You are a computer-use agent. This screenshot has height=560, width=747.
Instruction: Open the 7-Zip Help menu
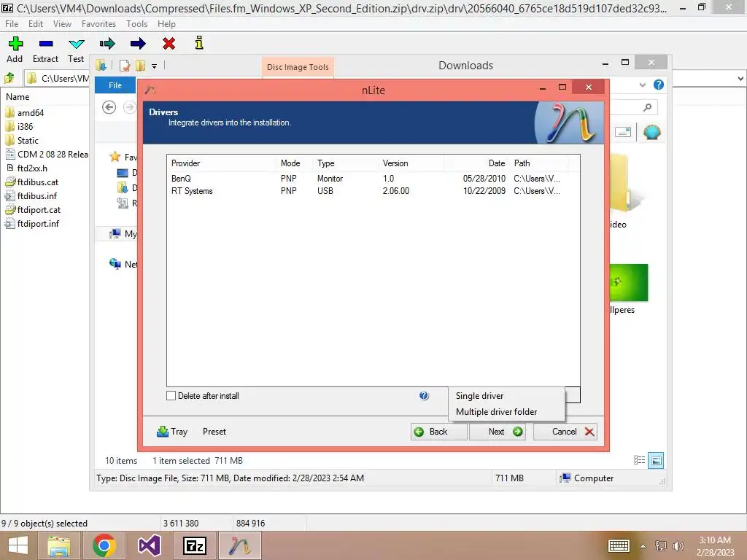tap(166, 24)
